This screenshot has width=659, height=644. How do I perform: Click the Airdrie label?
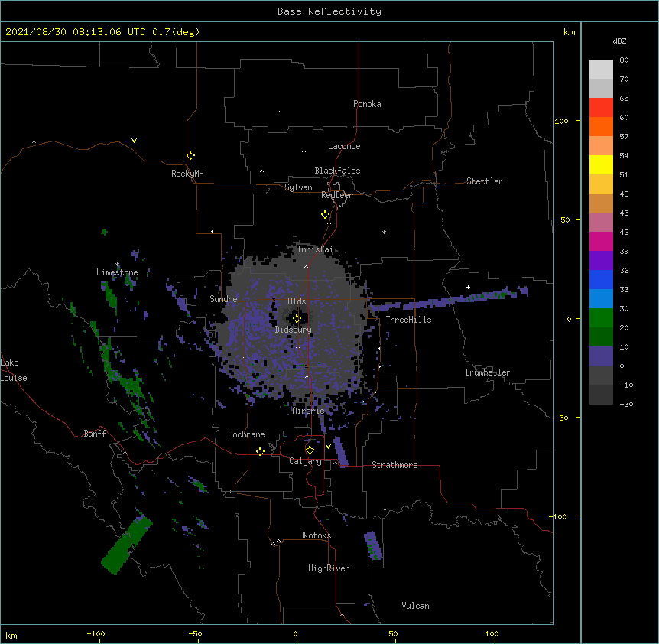pyautogui.click(x=309, y=411)
